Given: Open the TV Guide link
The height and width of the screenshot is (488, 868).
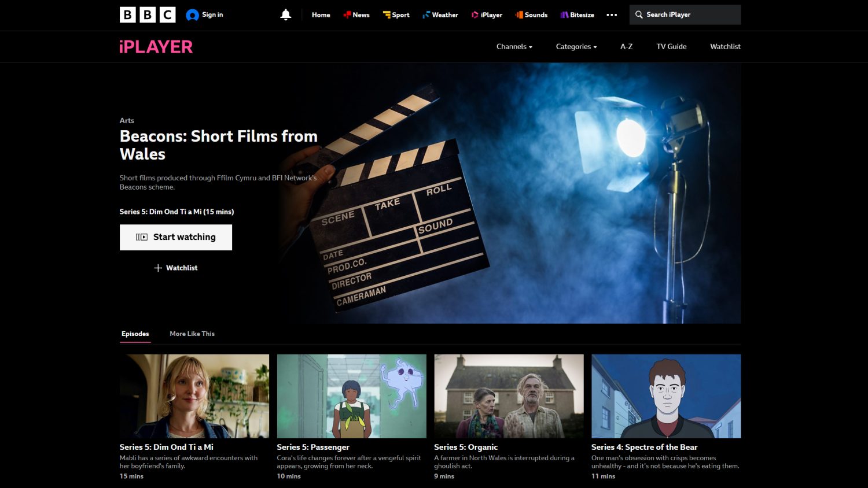Looking at the screenshot, I should pyautogui.click(x=671, y=47).
